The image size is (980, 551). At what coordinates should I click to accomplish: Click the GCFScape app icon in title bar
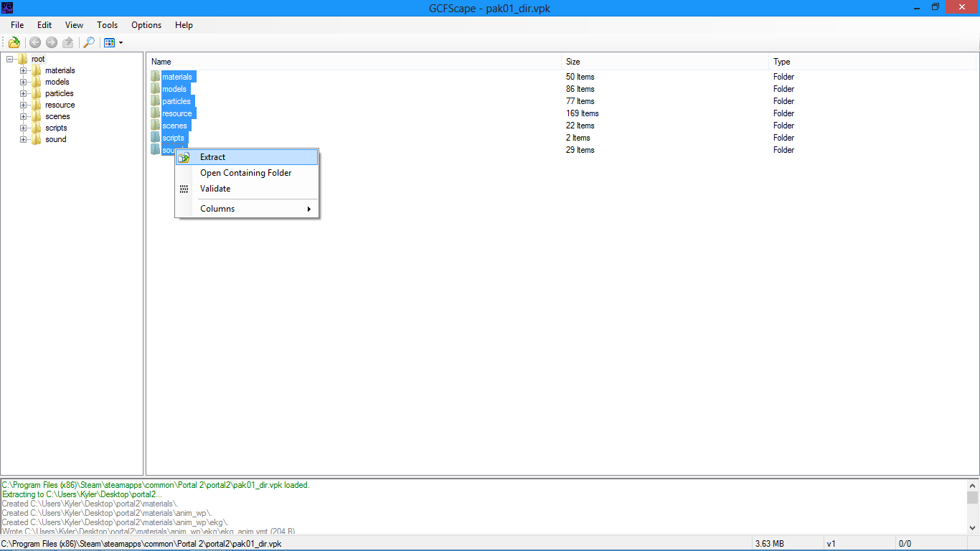click(7, 7)
